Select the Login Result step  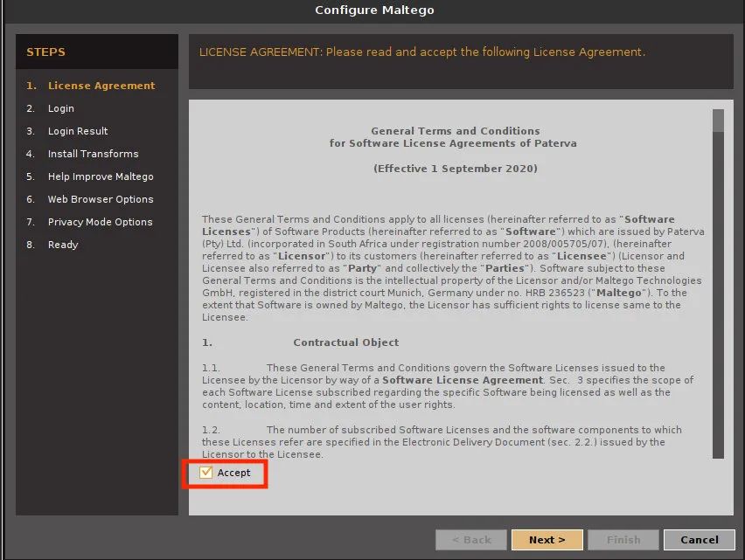tap(67, 131)
